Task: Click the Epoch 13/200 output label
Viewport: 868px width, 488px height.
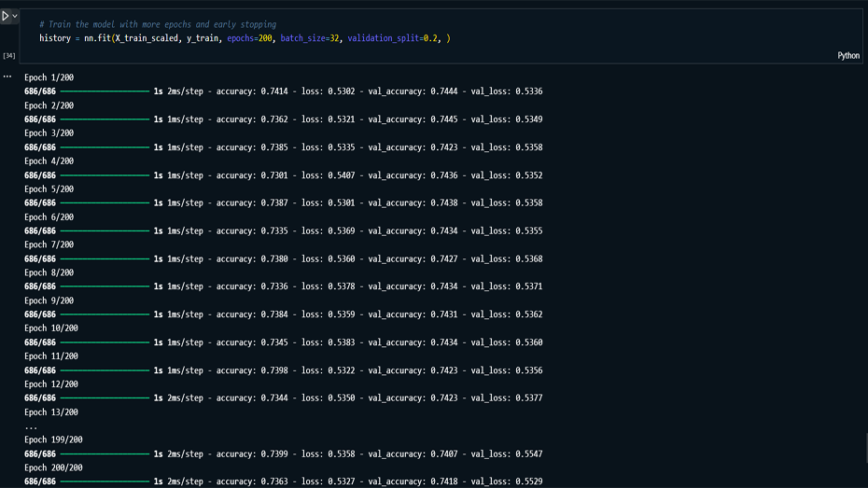Action: point(50,412)
